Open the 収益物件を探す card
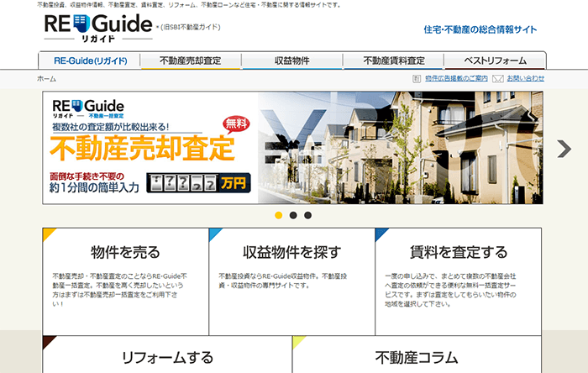Image resolution: width=588 pixels, height=373 pixels. point(291,281)
